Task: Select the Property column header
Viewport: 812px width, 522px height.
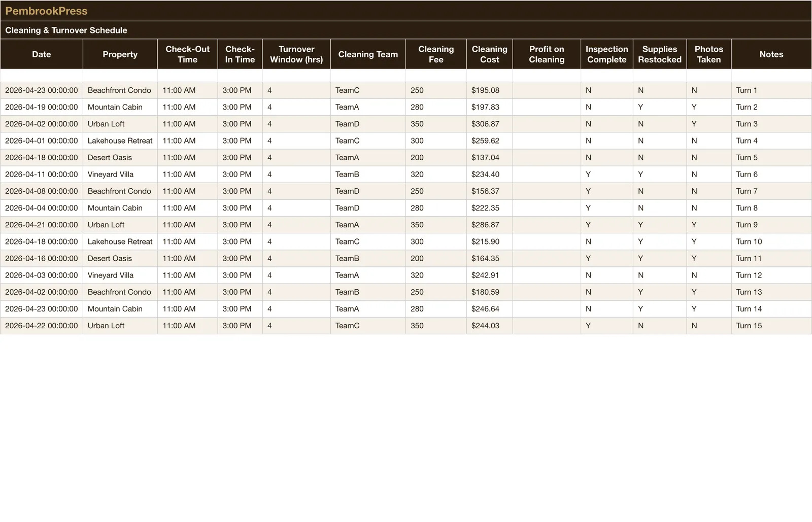Action: click(x=120, y=54)
